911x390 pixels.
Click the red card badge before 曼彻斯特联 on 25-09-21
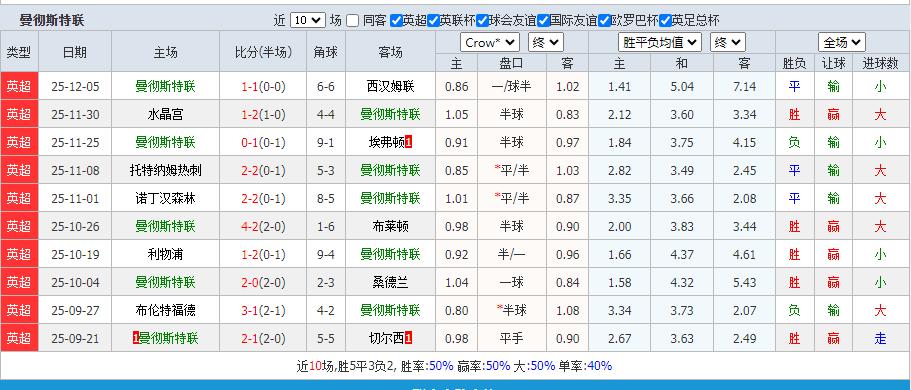point(136,338)
